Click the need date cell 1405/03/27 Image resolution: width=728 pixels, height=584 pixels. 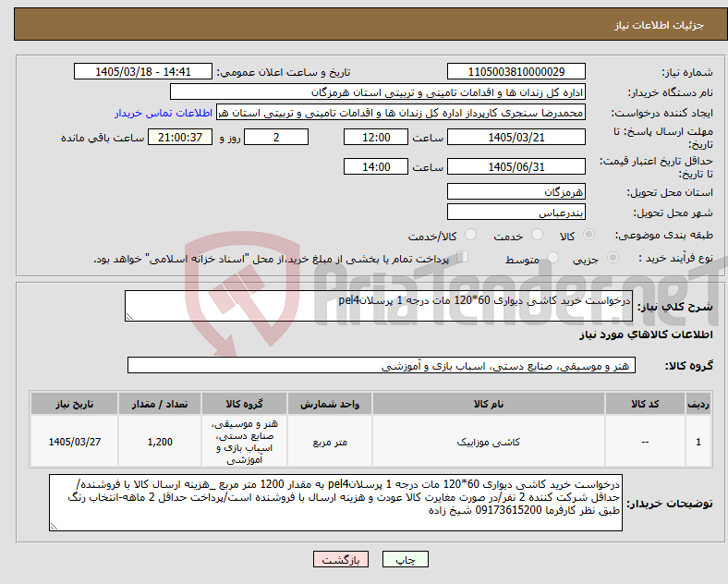(74, 442)
